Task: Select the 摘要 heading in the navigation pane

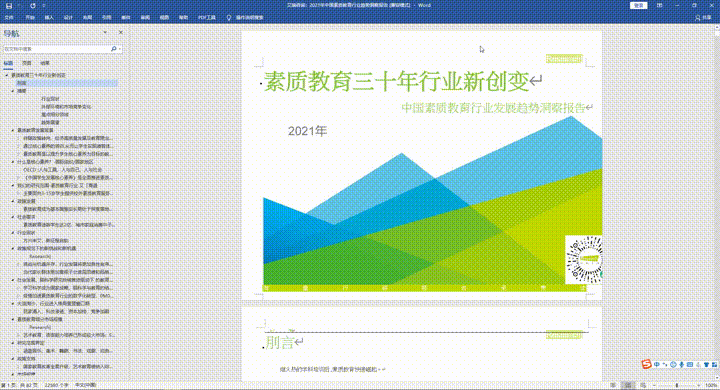Action: tap(22, 91)
